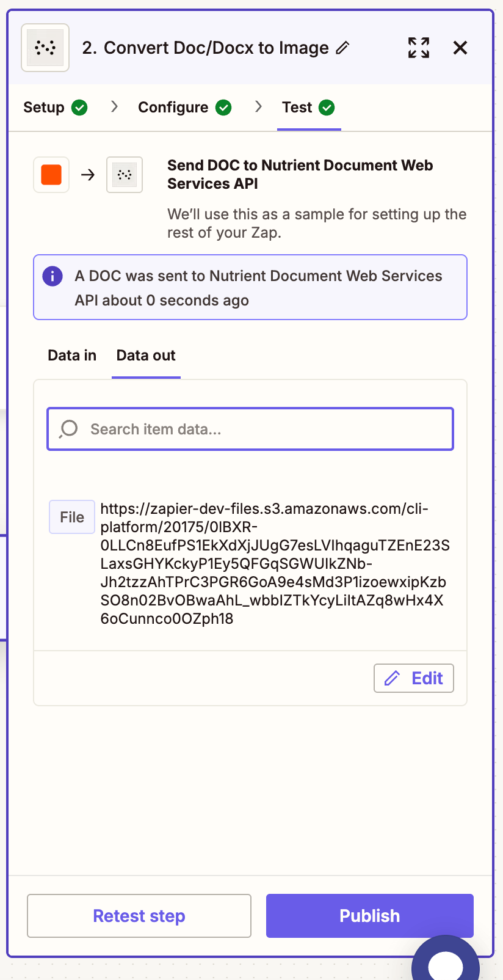Click Retest step button
This screenshot has width=503, height=980.
[139, 916]
